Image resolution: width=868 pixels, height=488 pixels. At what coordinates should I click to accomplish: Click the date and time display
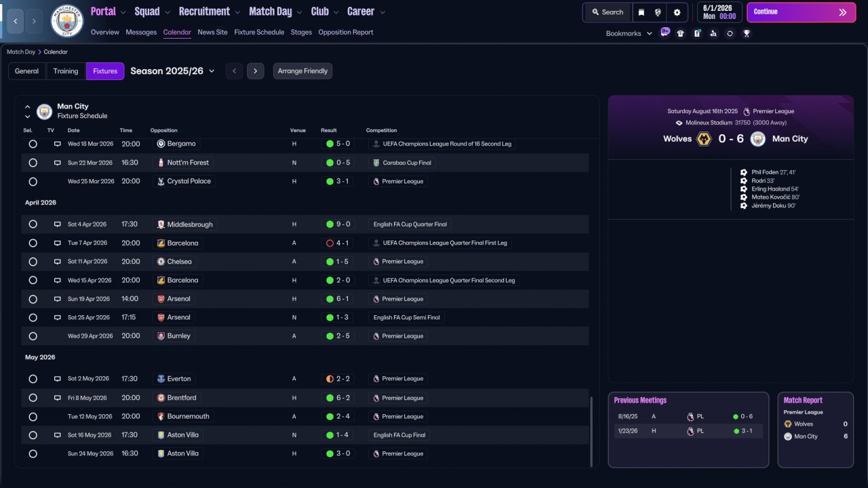coord(718,12)
